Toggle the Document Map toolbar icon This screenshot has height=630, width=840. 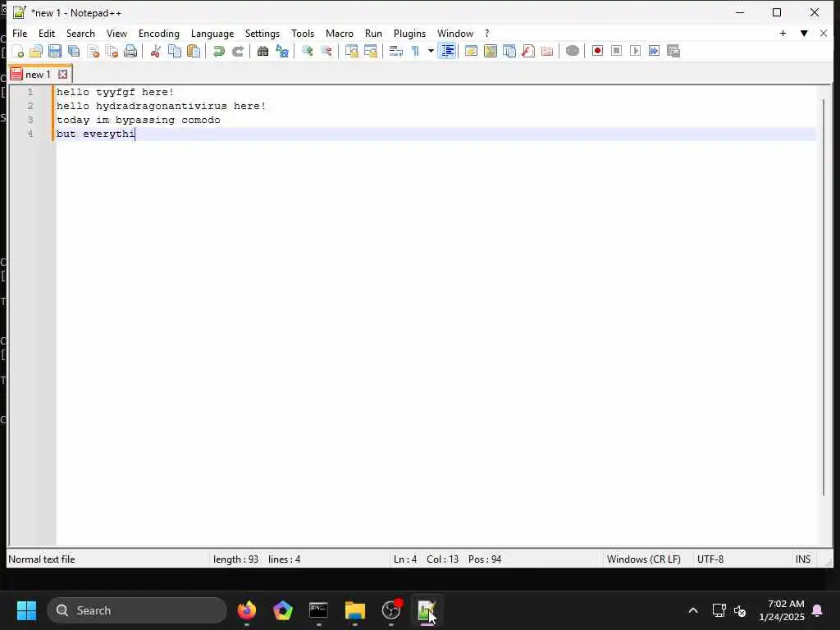[491, 52]
